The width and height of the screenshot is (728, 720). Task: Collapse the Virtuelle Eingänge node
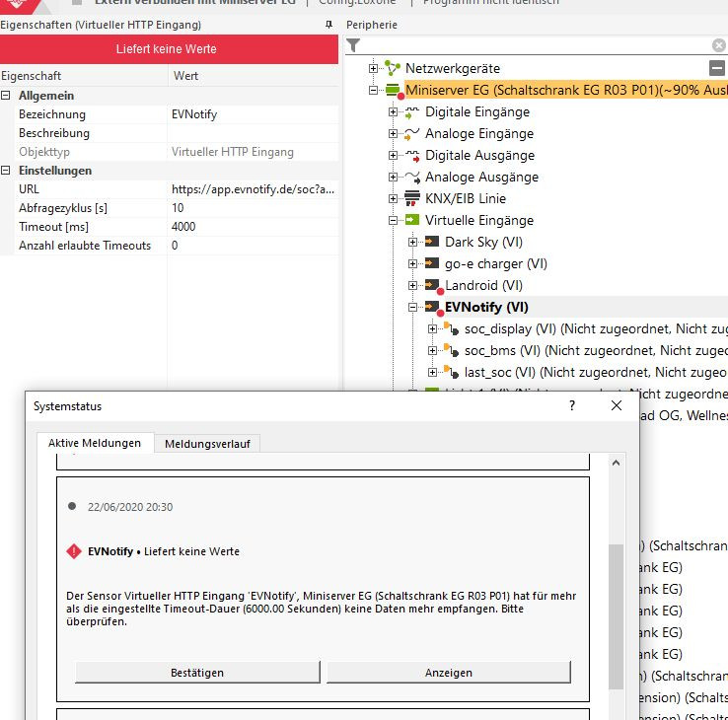pyautogui.click(x=393, y=221)
